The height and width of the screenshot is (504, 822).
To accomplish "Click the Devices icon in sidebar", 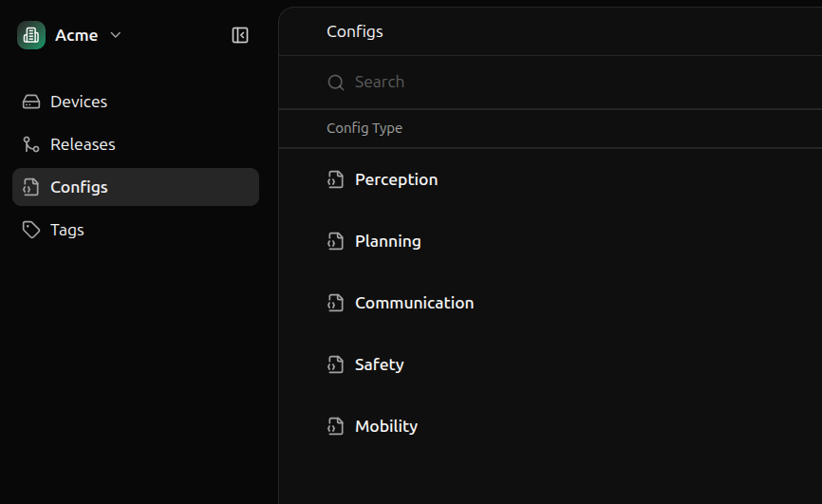I will pos(31,102).
